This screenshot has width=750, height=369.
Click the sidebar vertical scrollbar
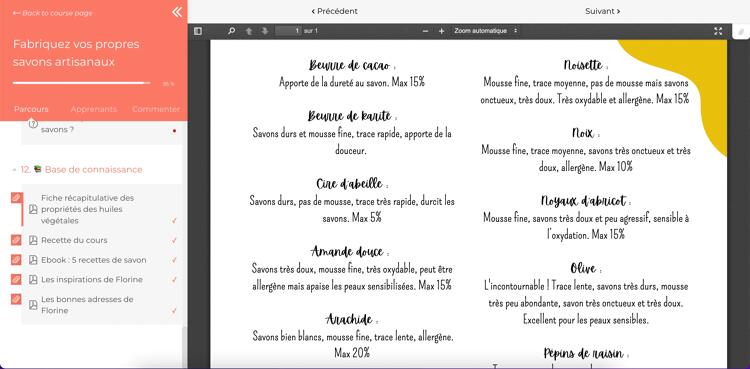(x=184, y=347)
